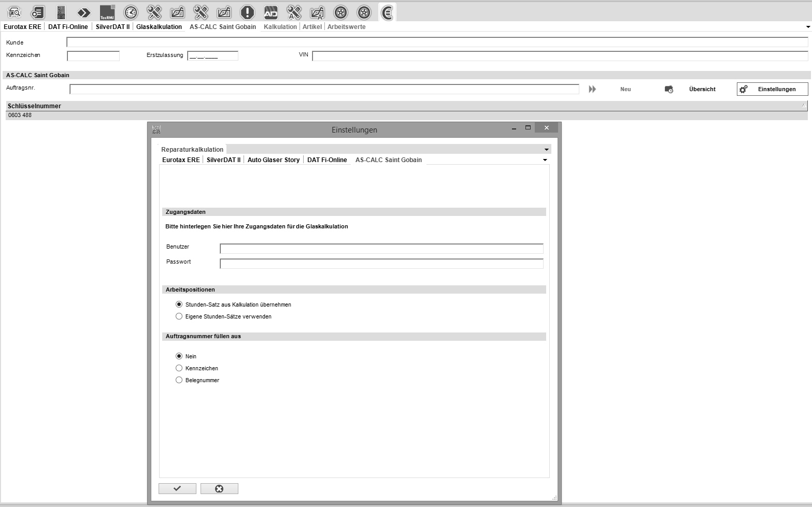Click the Erstzulassung date field
The image size is (812, 507).
[x=213, y=56]
